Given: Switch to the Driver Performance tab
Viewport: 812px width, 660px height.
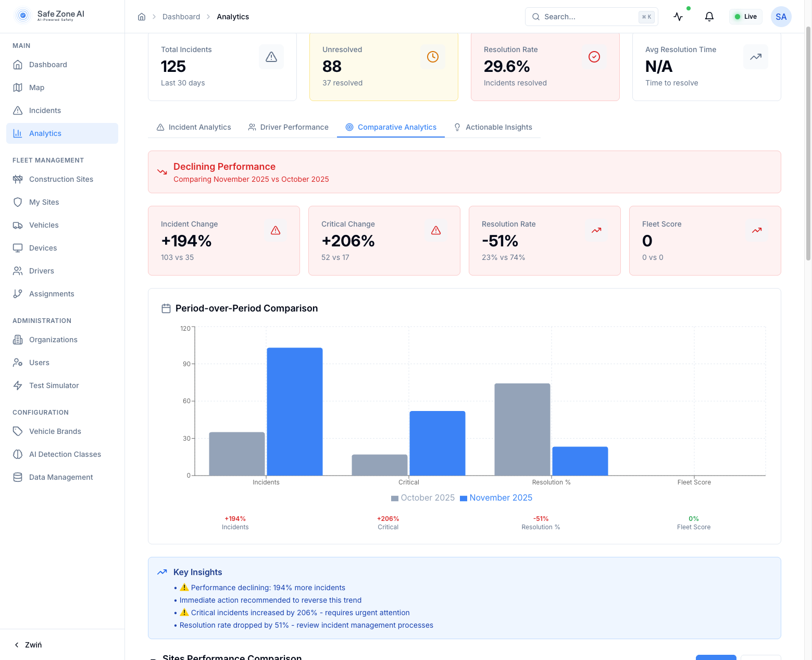Looking at the screenshot, I should pos(288,127).
